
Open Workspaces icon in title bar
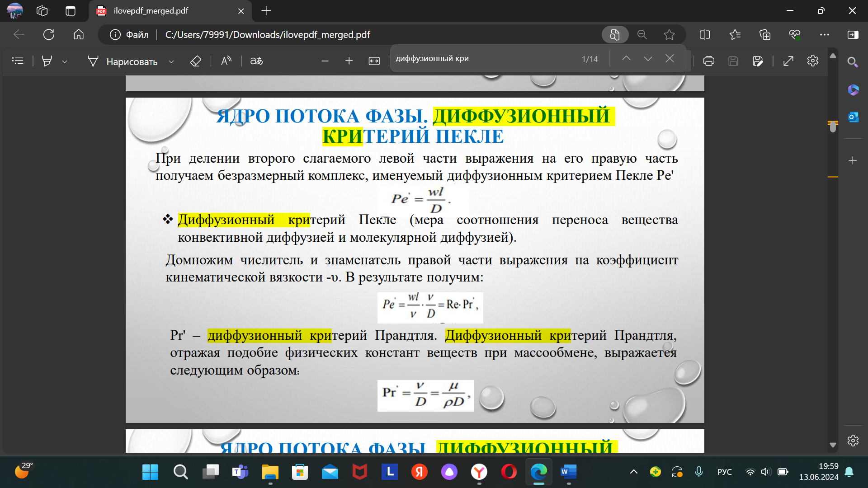(42, 11)
